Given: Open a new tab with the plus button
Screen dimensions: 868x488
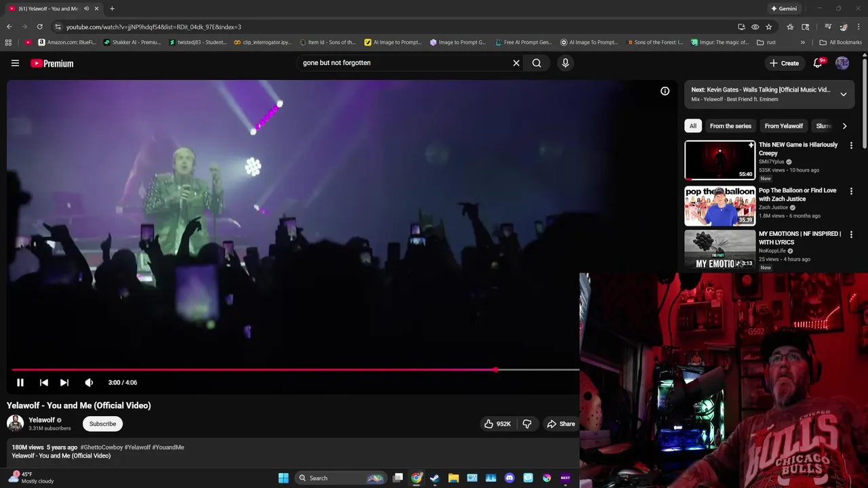Looking at the screenshot, I should pos(112,8).
